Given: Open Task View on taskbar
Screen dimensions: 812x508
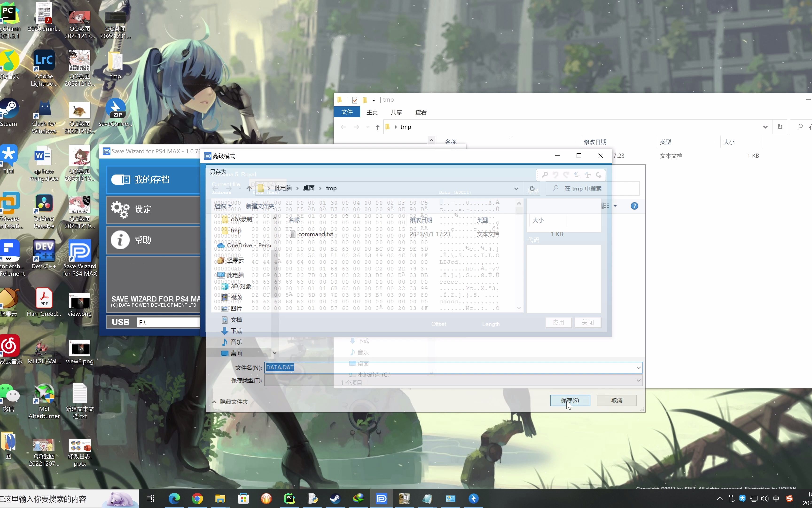Looking at the screenshot, I should coord(150,499).
